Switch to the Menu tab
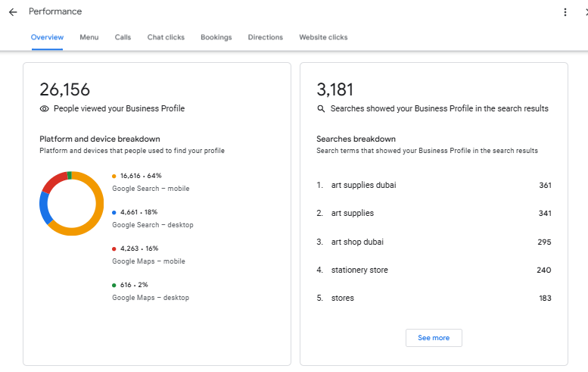588x372 pixels. coord(89,37)
